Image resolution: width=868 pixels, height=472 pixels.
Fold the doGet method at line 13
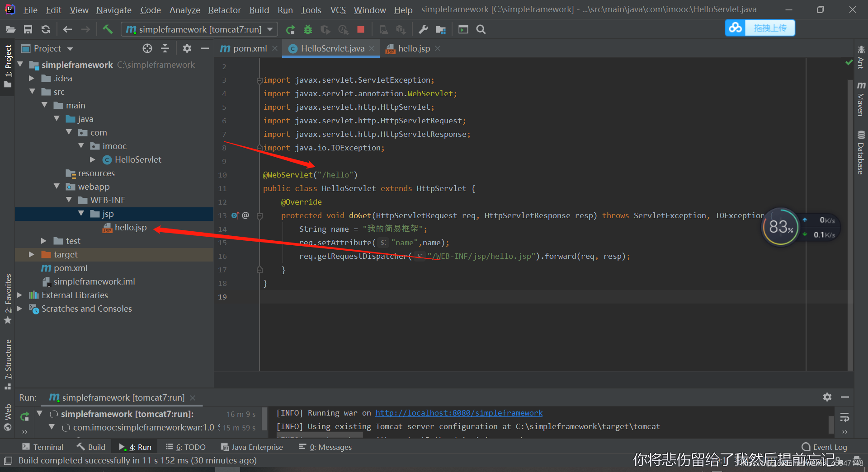point(259,216)
